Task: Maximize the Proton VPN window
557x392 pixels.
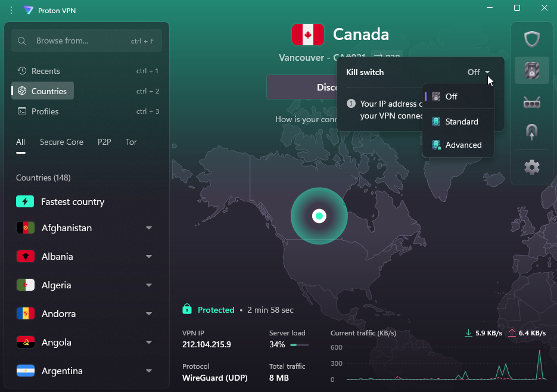Action: pyautogui.click(x=517, y=8)
